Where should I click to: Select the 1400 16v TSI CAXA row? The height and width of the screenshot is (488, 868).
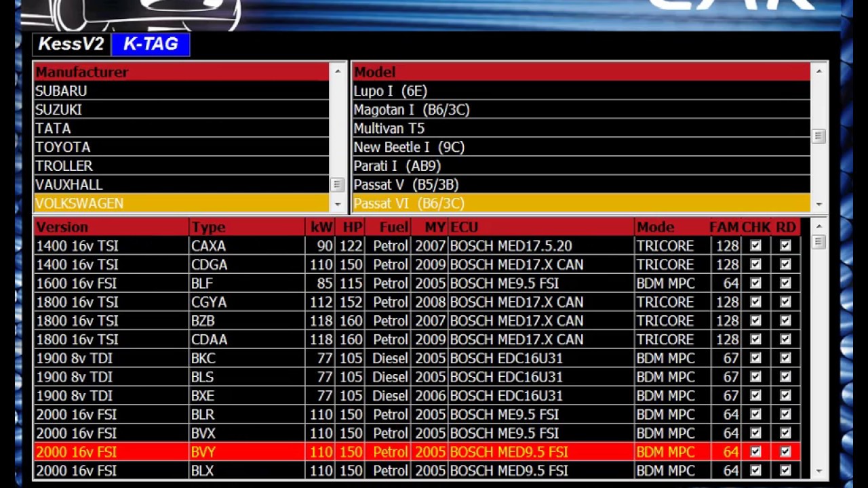tap(417, 246)
